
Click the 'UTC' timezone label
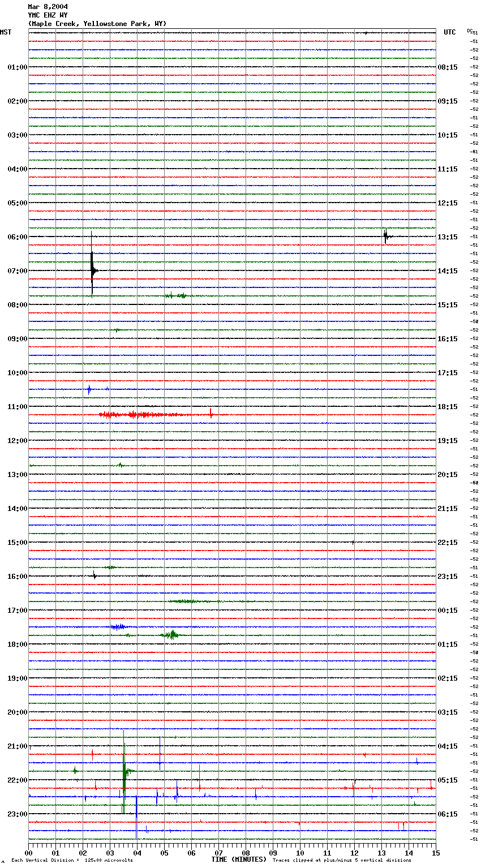click(x=450, y=32)
